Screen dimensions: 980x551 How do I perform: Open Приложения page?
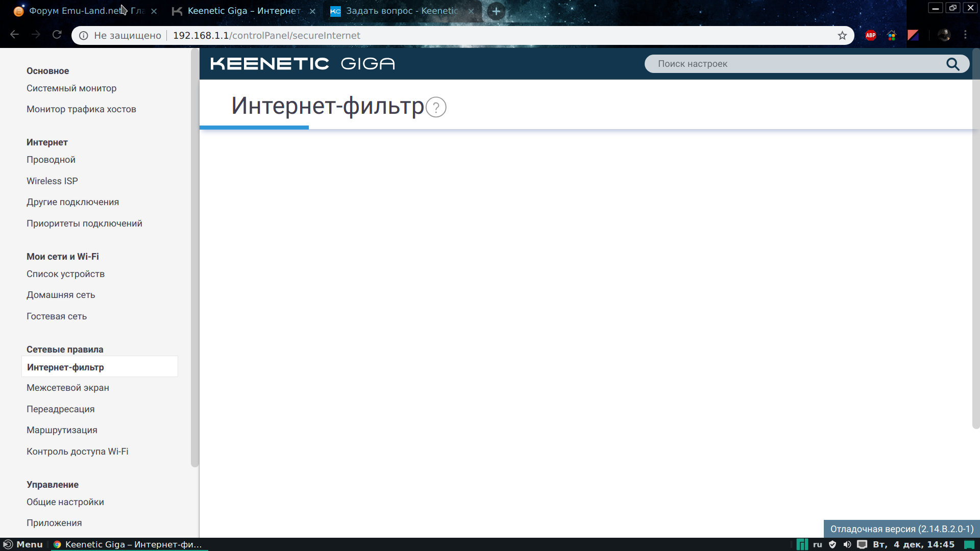point(54,523)
